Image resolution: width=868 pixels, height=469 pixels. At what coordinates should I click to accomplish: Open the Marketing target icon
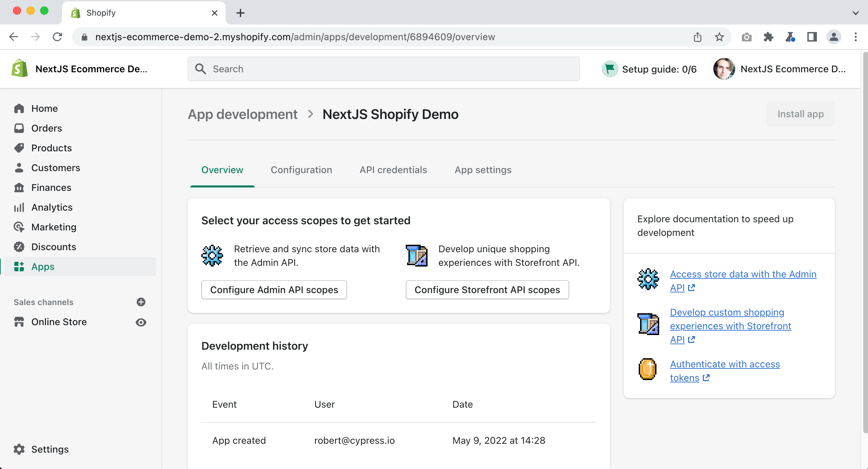point(19,227)
